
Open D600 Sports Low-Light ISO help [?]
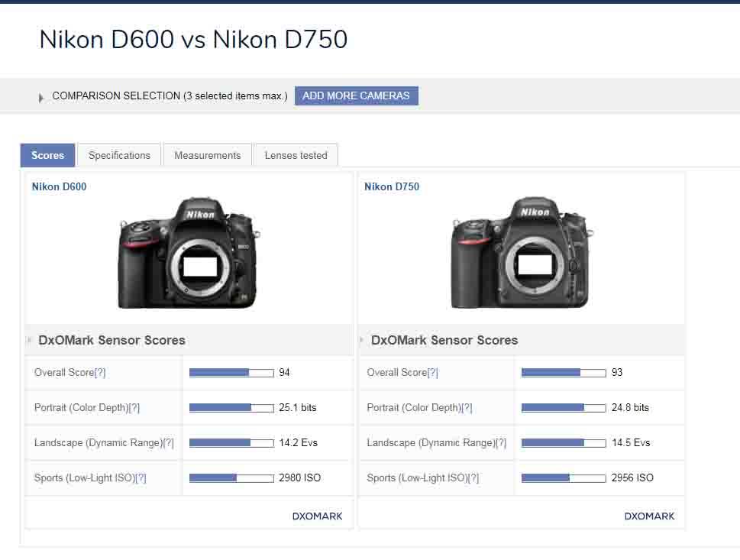tap(141, 477)
